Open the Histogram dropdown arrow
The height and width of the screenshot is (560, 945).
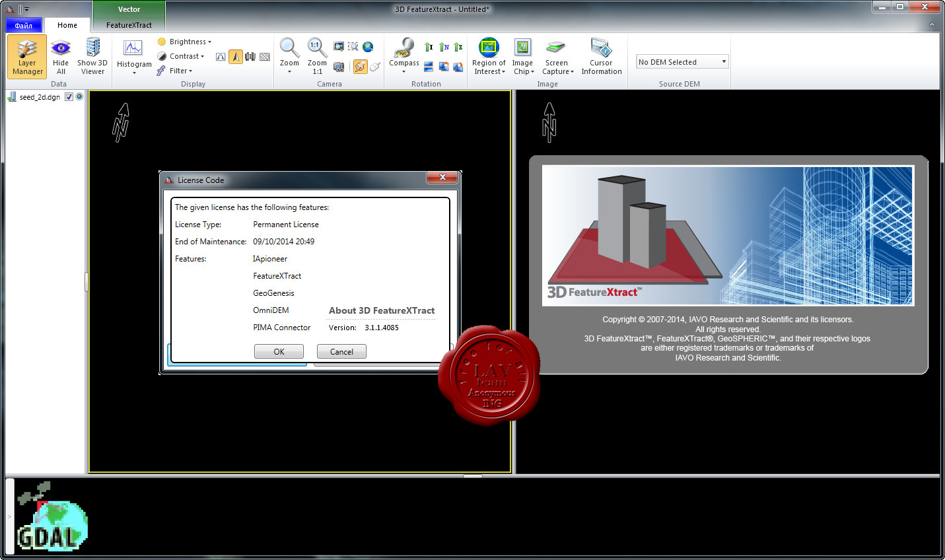[x=134, y=73]
